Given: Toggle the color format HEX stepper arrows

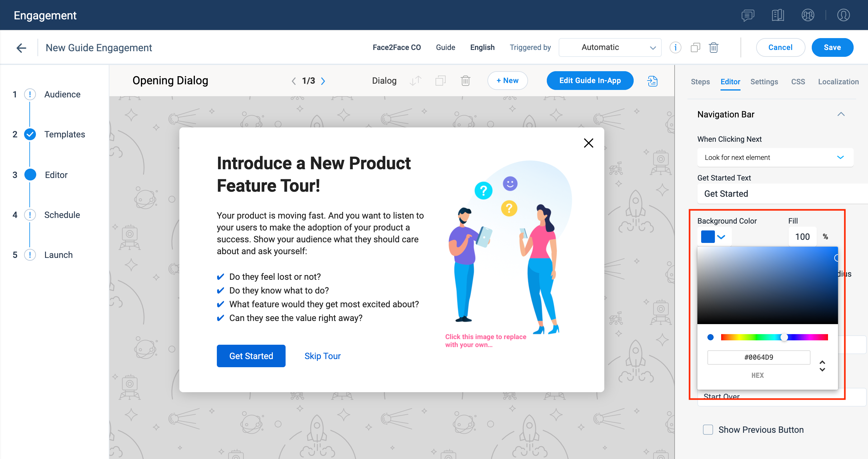Looking at the screenshot, I should (x=822, y=366).
